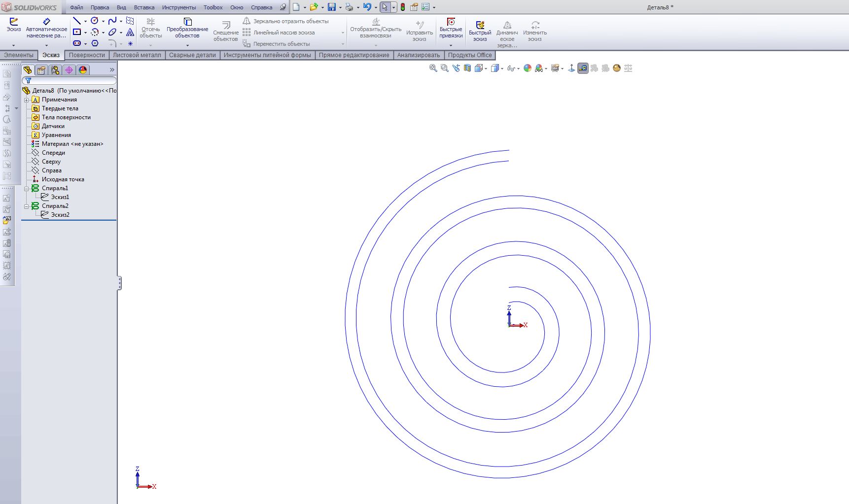The height and width of the screenshot is (504, 849).
Task: Click Быстрые привязки quick snaps button
Action: point(451,28)
